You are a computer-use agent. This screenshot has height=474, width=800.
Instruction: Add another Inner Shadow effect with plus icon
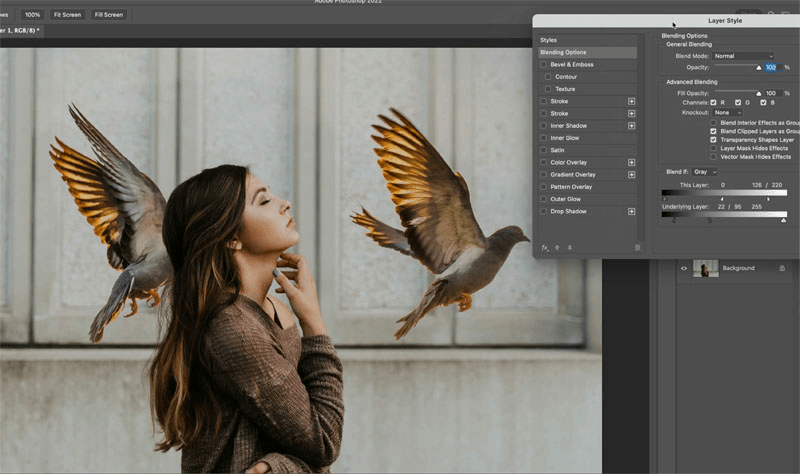tap(631, 126)
